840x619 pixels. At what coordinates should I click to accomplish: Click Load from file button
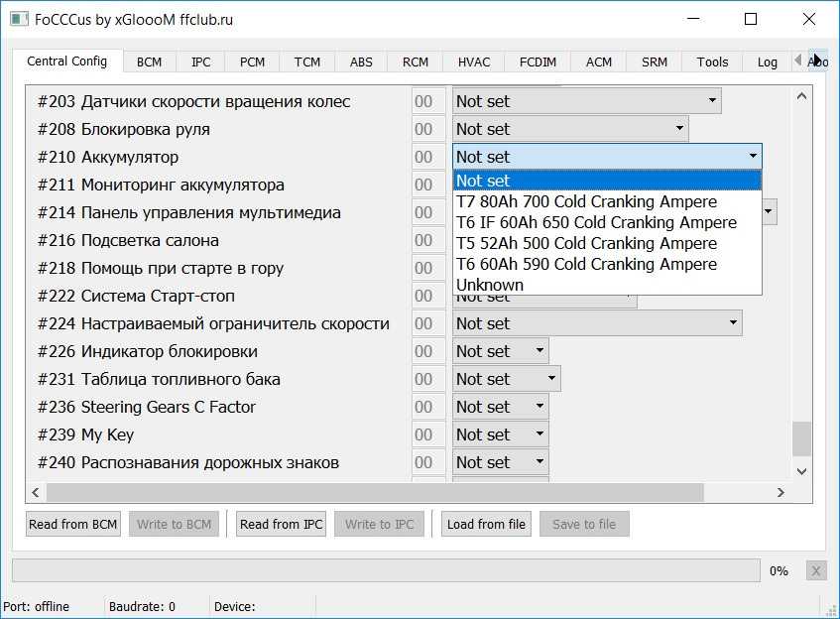[x=487, y=524]
